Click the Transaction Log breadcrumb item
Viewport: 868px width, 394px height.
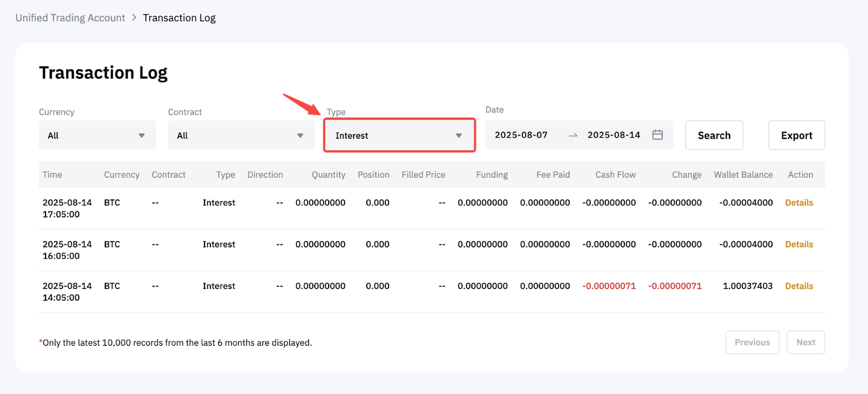(179, 18)
